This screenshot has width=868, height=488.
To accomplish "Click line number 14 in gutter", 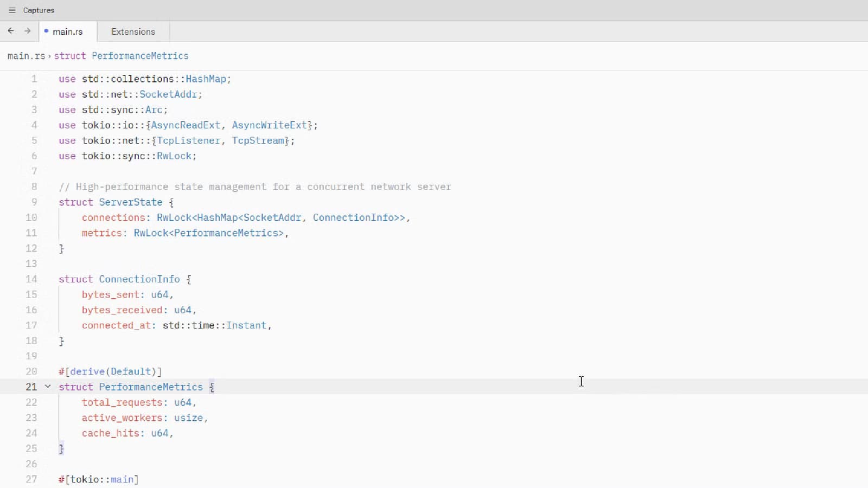I will pos(31,279).
